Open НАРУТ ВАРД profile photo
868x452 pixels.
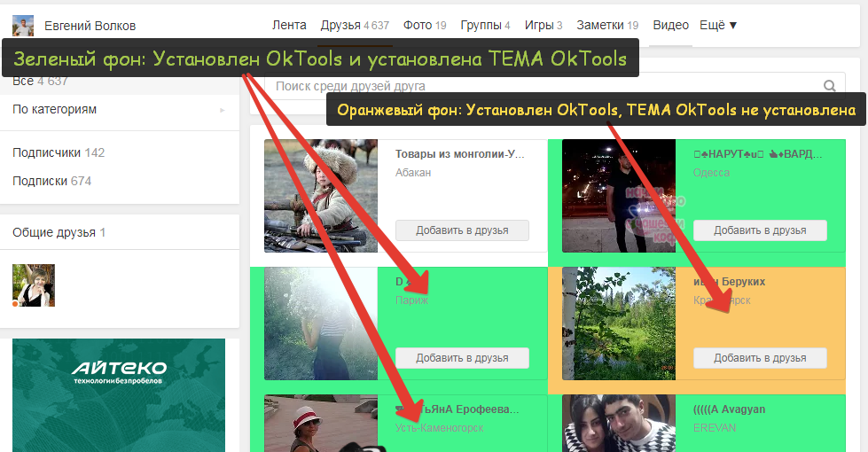coord(619,196)
